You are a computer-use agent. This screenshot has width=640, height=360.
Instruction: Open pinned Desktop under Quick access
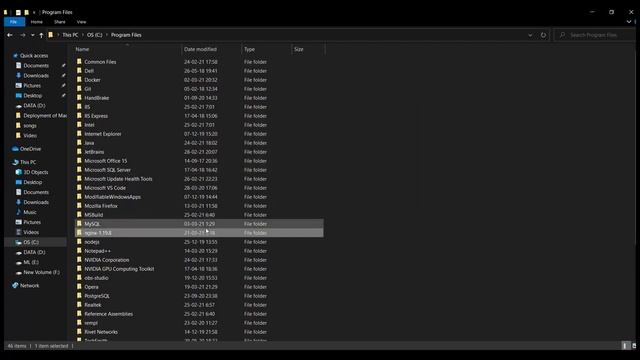[33, 96]
